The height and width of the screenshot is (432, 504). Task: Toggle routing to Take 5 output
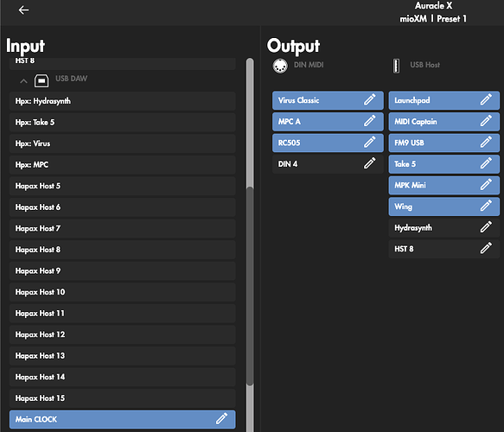click(x=444, y=164)
